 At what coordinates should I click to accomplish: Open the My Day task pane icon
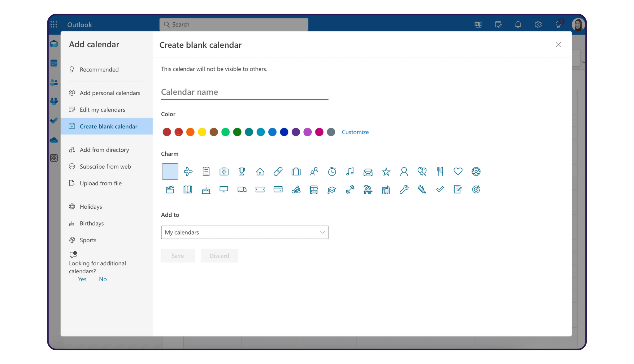[498, 24]
